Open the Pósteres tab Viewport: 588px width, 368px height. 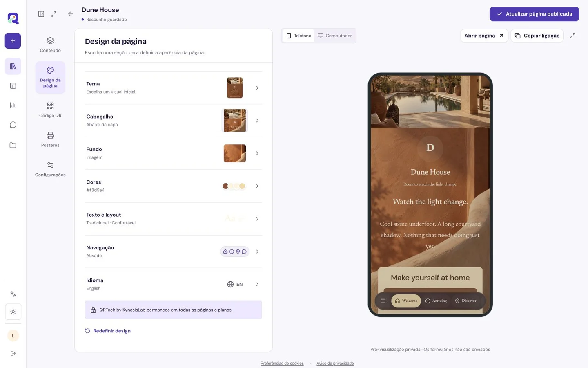click(x=50, y=139)
